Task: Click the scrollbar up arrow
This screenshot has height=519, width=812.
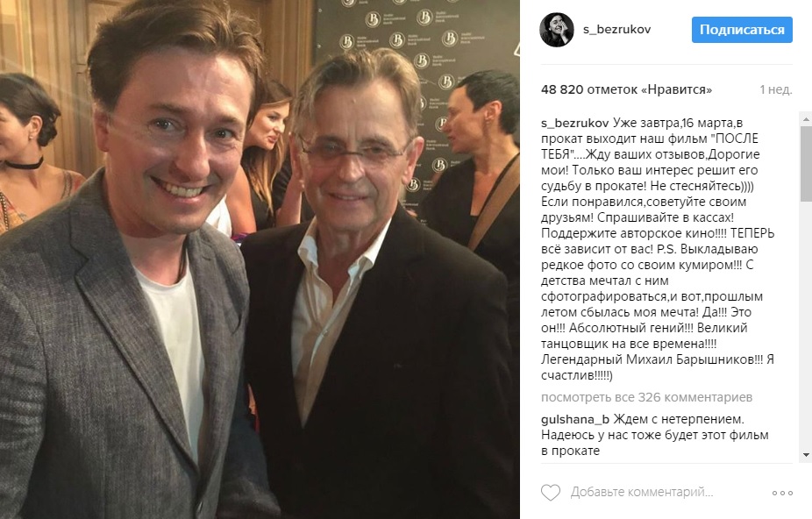Action: click(x=806, y=119)
